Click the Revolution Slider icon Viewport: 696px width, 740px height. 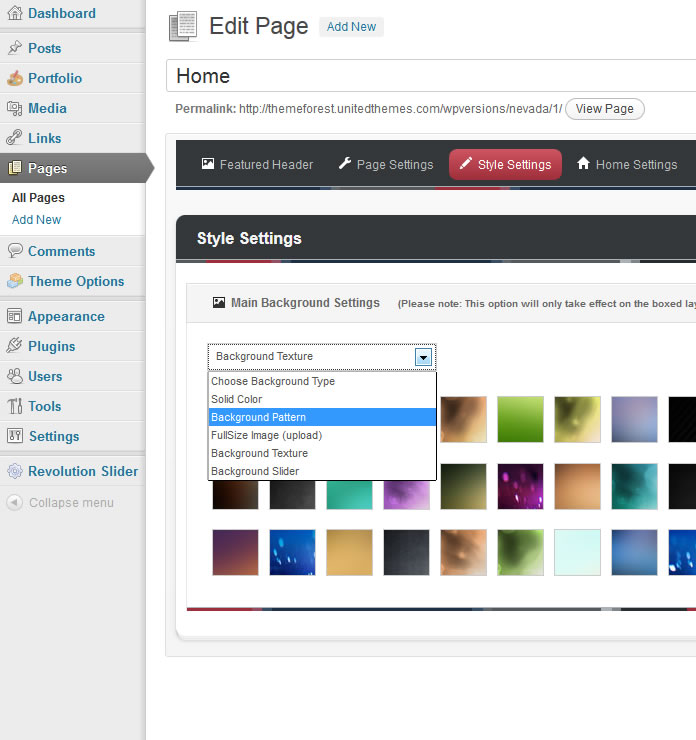click(14, 471)
